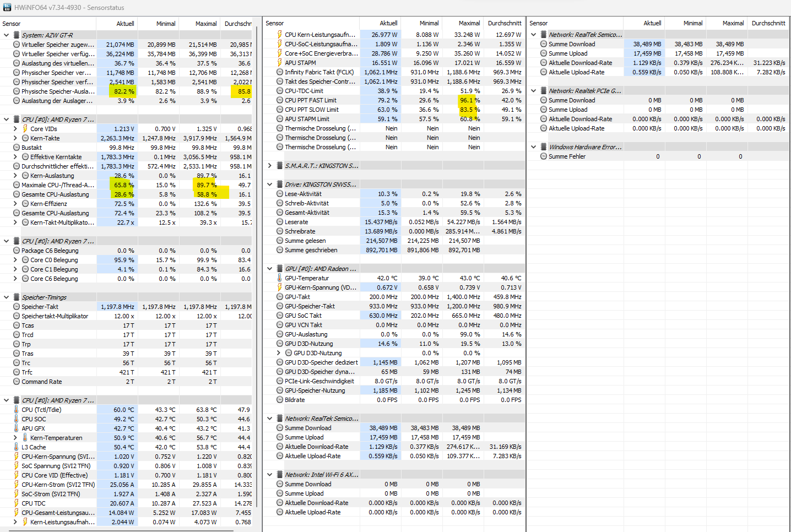791x532 pixels.
Task: Click the circle icon beside Lese-Aktivität
Action: 280,194
